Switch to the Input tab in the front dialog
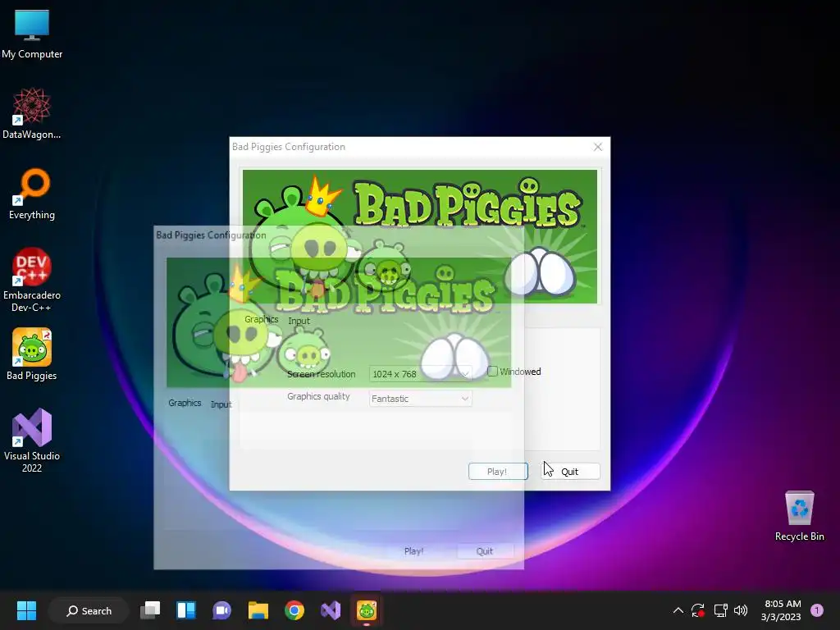The height and width of the screenshot is (630, 840). [x=299, y=321]
